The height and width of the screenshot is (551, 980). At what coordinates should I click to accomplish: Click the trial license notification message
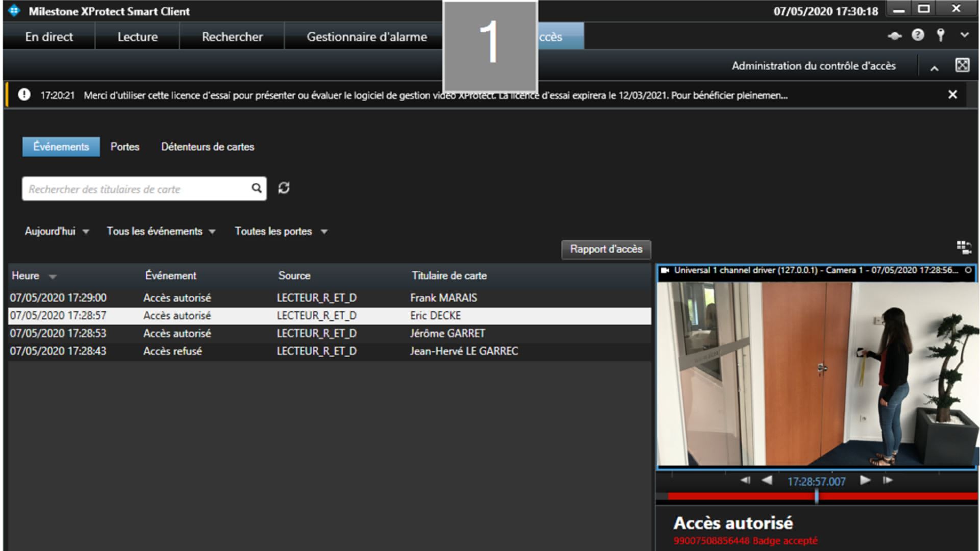click(435, 95)
